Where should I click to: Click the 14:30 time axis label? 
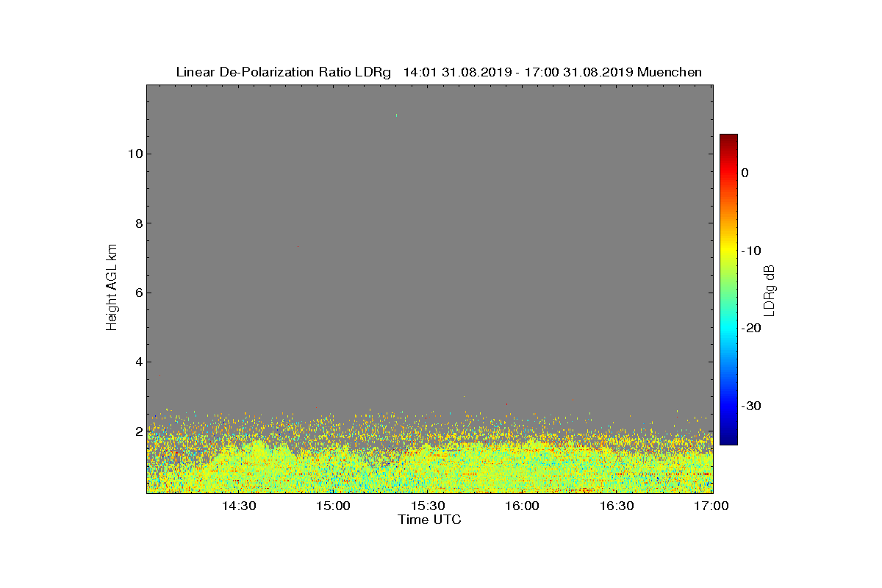pos(239,506)
